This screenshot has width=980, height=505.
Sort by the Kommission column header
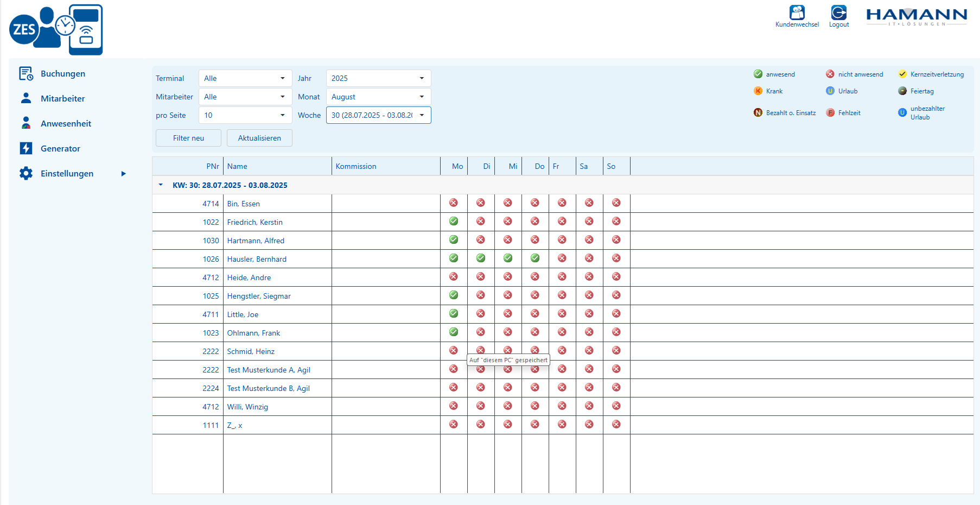pos(386,166)
